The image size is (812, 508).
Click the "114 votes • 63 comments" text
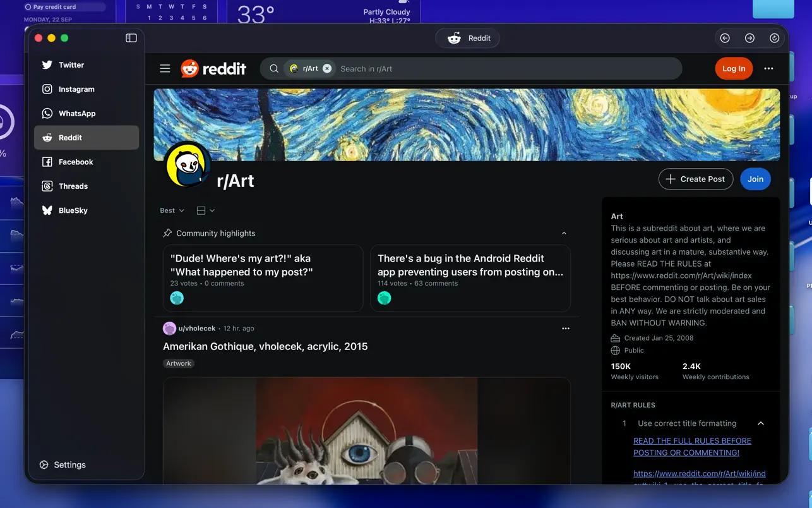[x=418, y=283]
